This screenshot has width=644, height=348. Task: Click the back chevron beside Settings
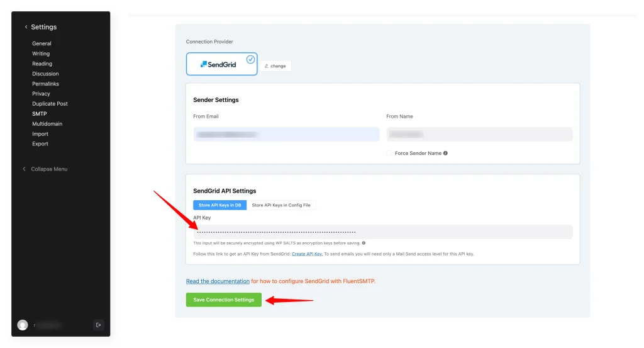click(26, 27)
